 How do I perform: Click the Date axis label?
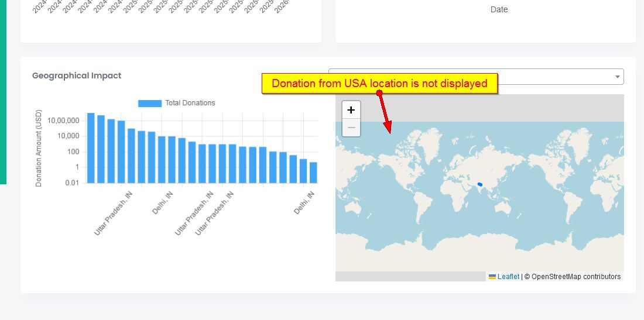pyautogui.click(x=499, y=9)
